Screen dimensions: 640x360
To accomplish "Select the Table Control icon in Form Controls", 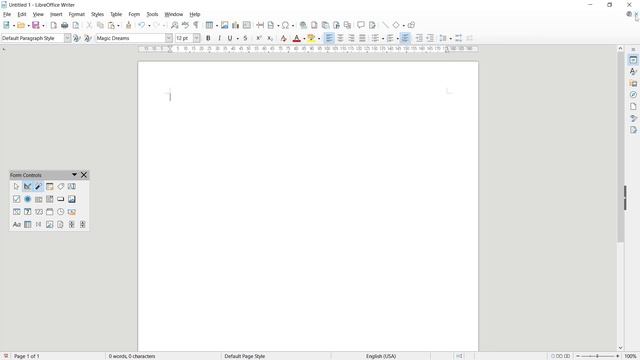I will [x=27, y=224].
